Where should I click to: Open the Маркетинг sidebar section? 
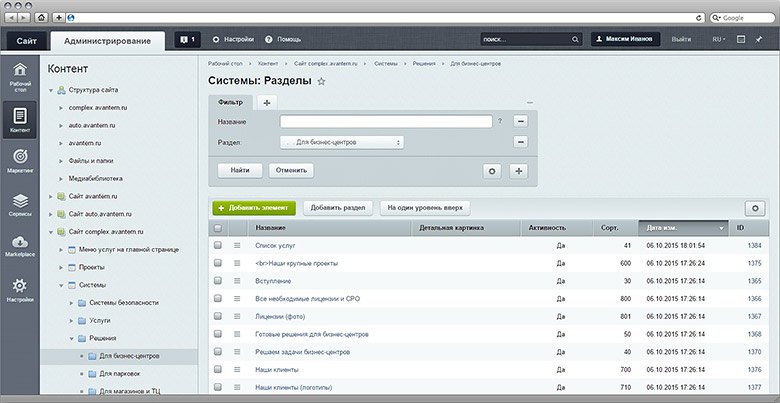pos(20,160)
